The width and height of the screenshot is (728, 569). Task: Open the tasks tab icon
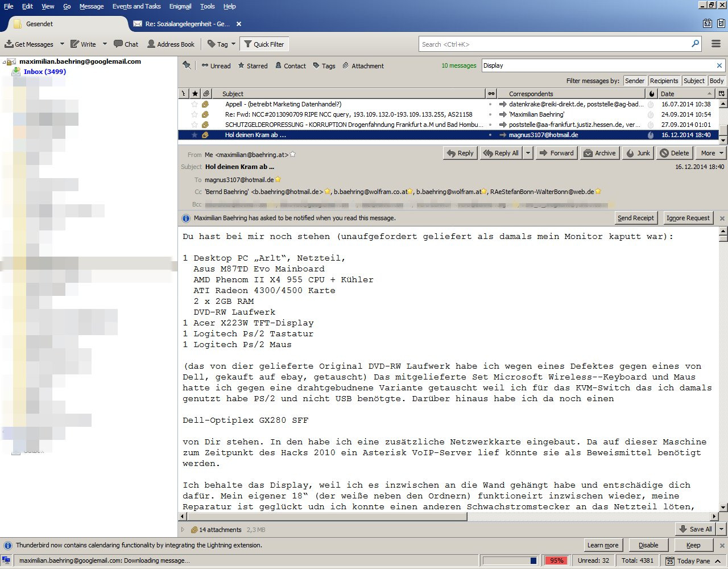[x=721, y=23]
